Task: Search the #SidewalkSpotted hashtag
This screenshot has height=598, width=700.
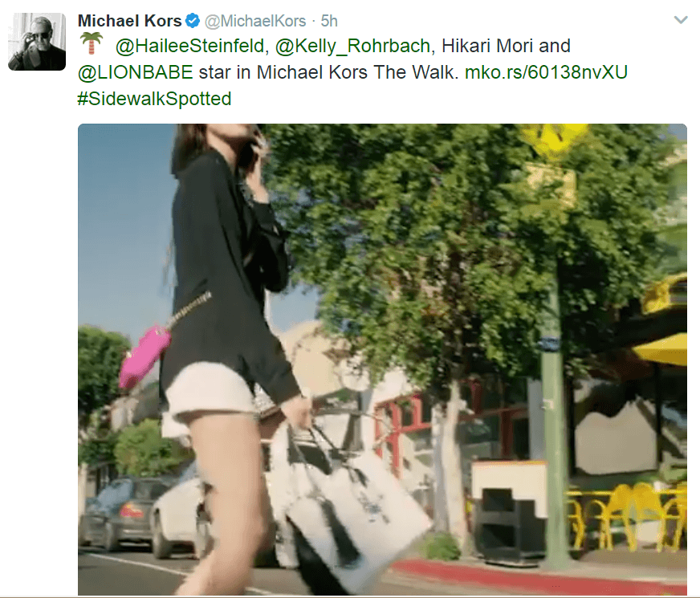Action: (154, 99)
